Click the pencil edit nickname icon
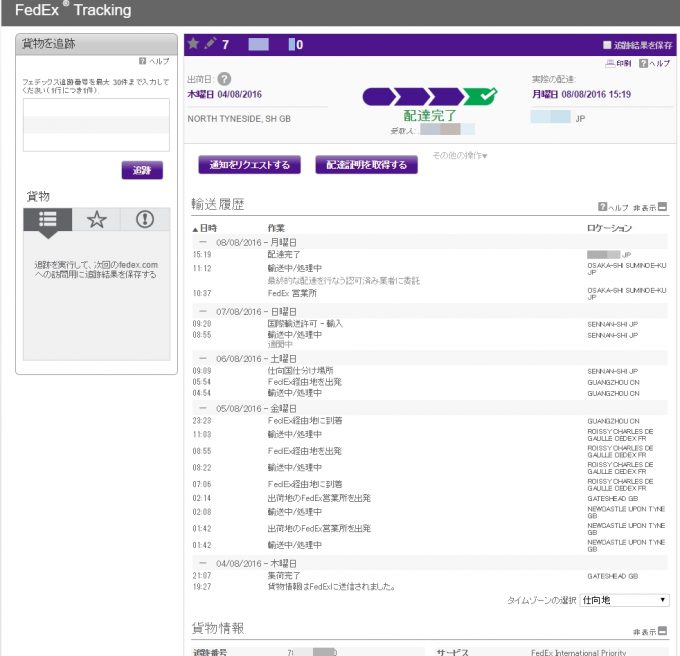 [x=210, y=43]
